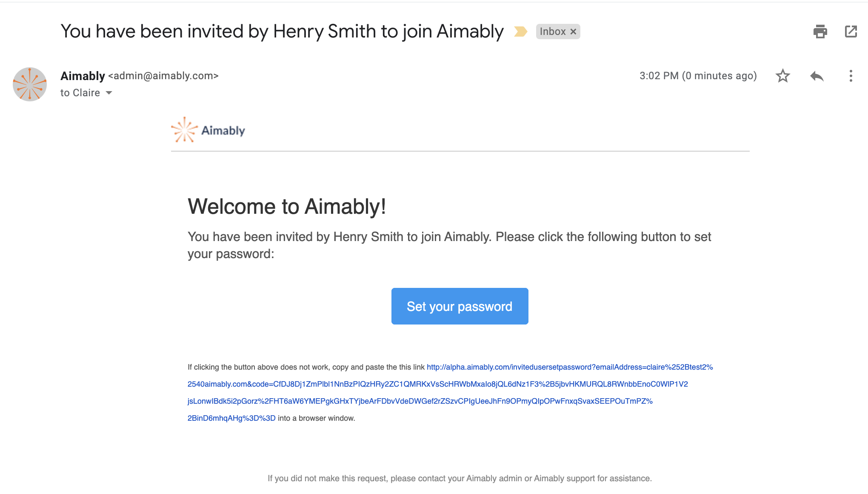Click the Set your password button
868x494 pixels.
[x=460, y=306]
